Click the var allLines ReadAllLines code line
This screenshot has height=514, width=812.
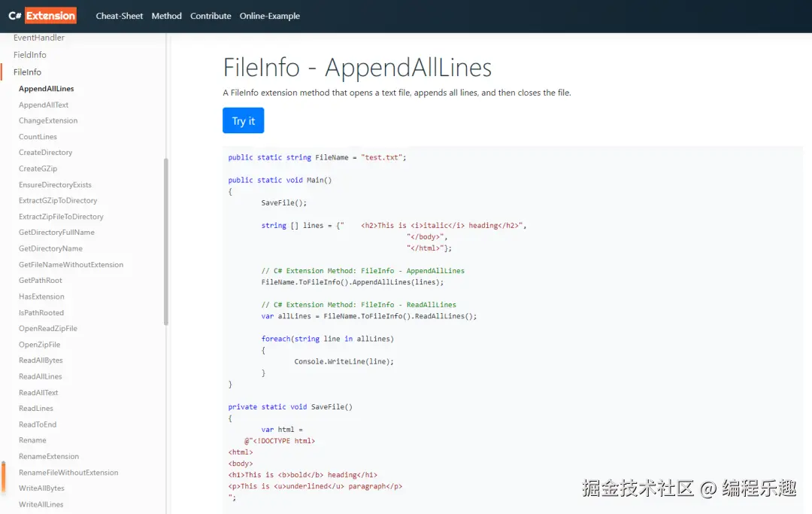point(368,316)
